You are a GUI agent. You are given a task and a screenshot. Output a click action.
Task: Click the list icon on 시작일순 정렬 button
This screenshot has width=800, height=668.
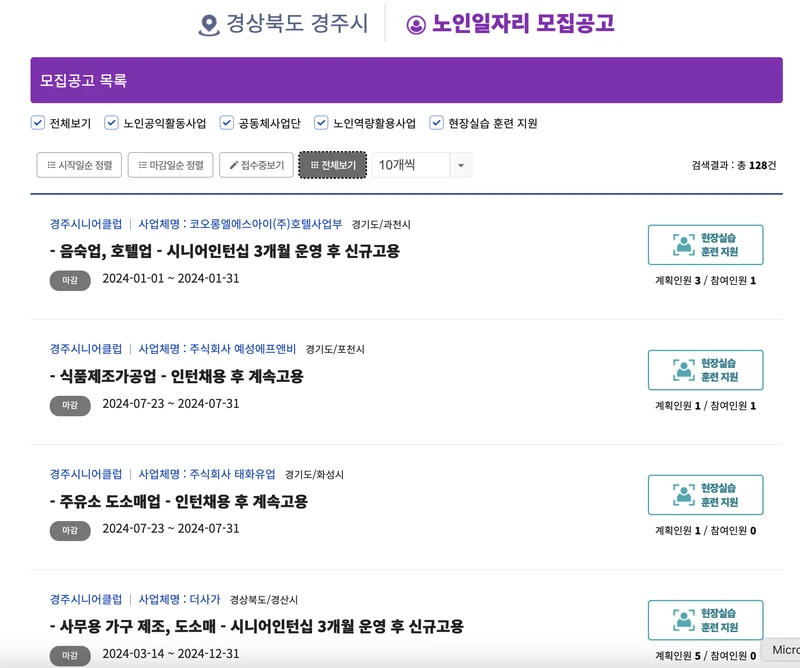click(x=52, y=164)
